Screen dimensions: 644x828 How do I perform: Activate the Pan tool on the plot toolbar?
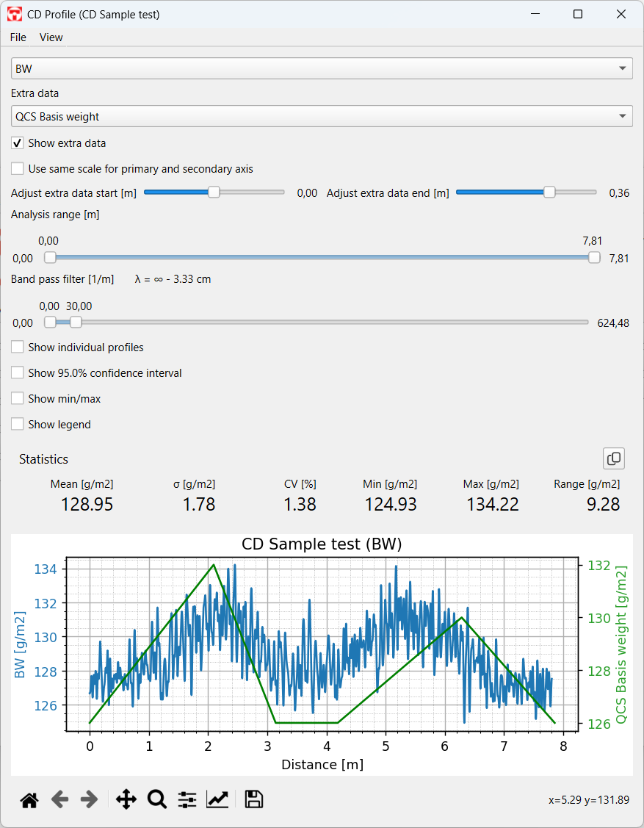point(126,799)
